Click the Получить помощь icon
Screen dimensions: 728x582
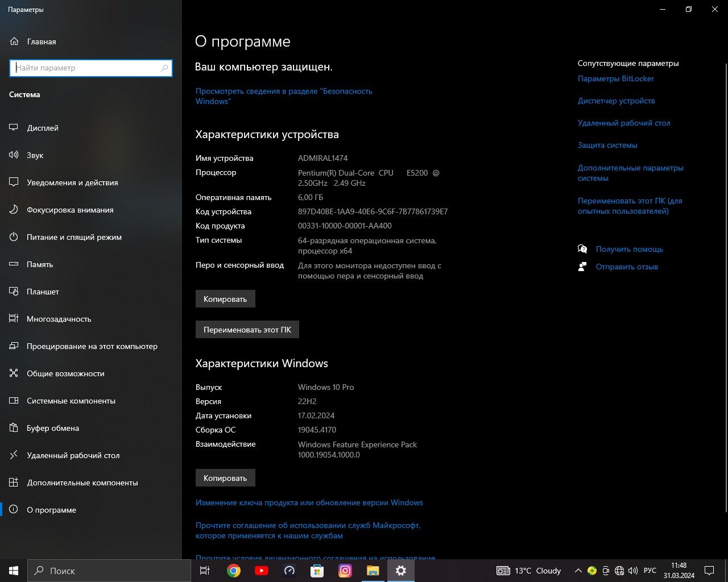point(582,249)
